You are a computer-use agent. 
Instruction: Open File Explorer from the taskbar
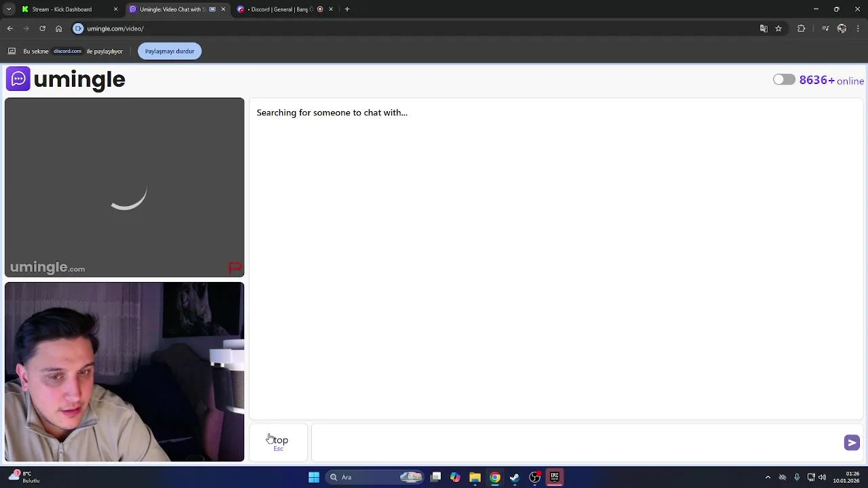click(475, 477)
